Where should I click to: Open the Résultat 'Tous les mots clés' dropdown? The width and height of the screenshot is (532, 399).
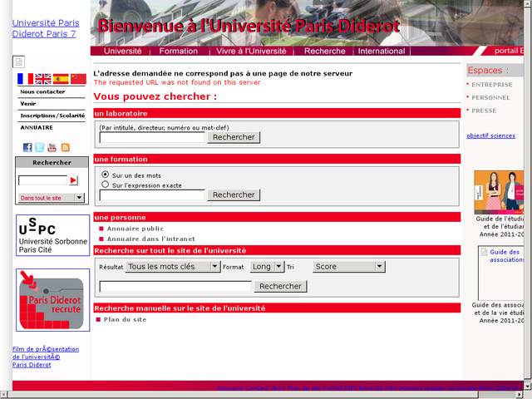[172, 267]
